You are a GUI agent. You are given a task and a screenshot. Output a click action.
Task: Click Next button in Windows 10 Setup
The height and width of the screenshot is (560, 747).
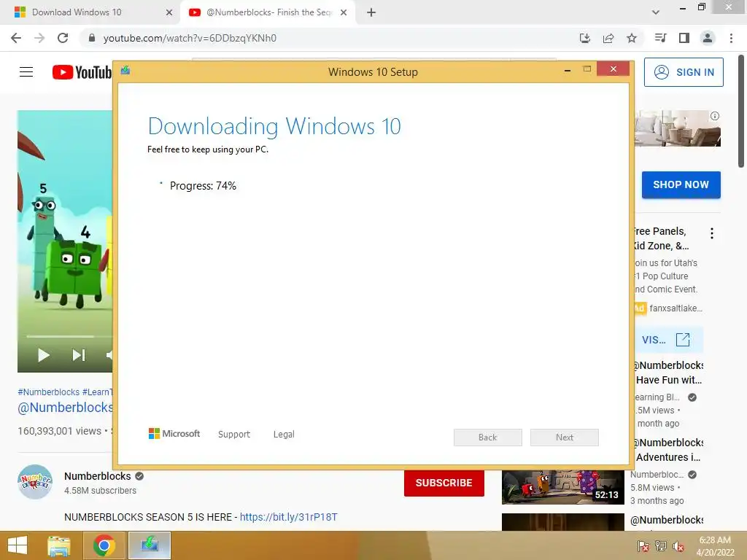[x=565, y=437]
